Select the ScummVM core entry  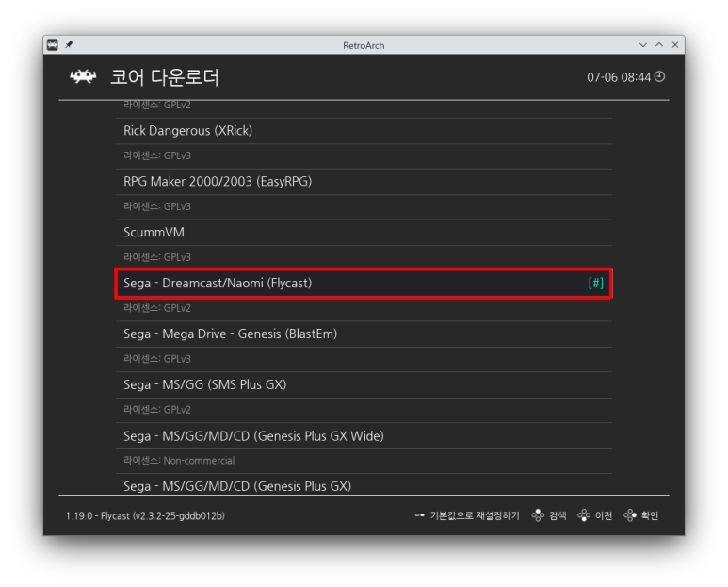pos(364,232)
